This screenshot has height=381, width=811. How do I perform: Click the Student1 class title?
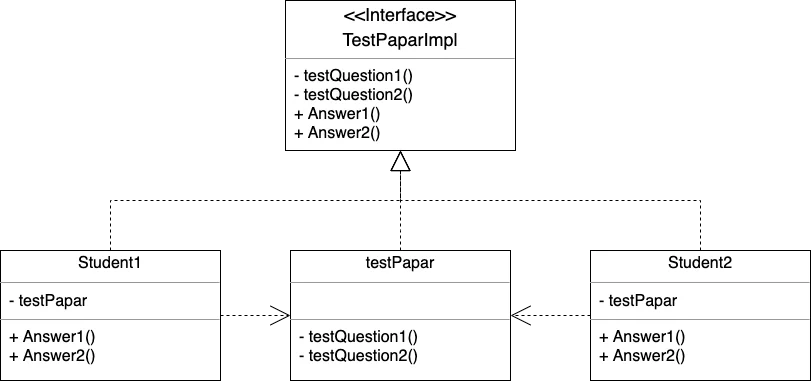[x=110, y=263]
